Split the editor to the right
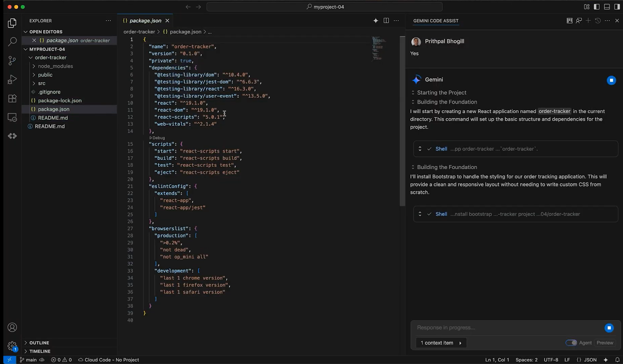The image size is (623, 364). (386, 21)
